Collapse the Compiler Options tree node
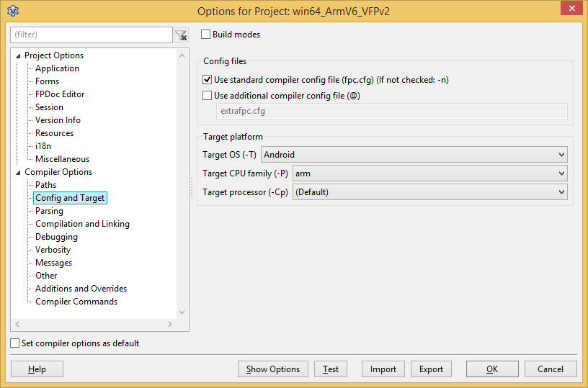Image resolution: width=588 pixels, height=388 pixels. (x=17, y=172)
